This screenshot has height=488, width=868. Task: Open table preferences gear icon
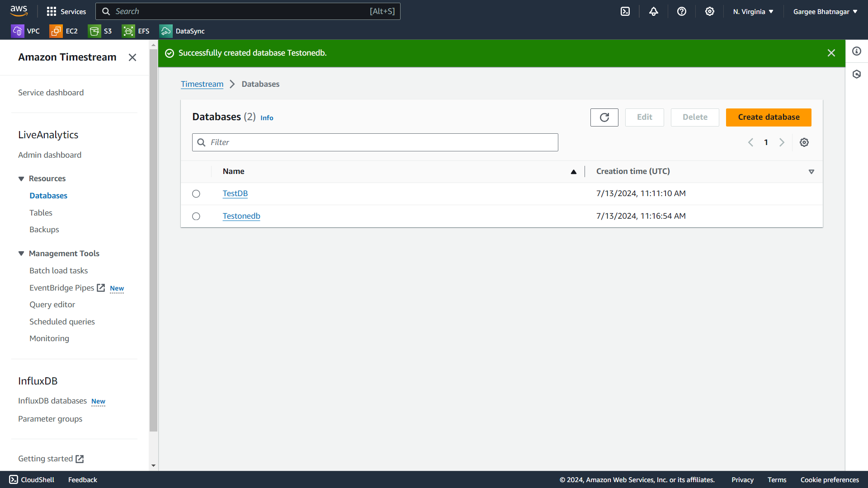pos(804,142)
